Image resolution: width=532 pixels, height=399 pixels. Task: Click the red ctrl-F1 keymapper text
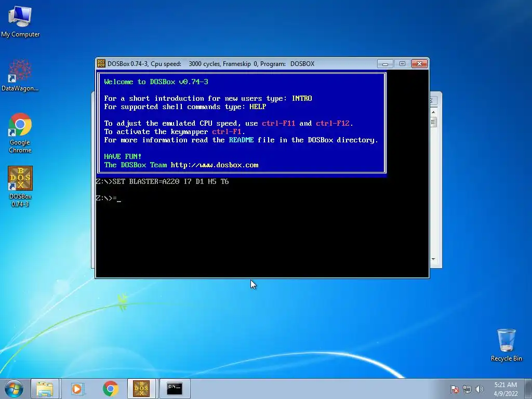(x=227, y=131)
